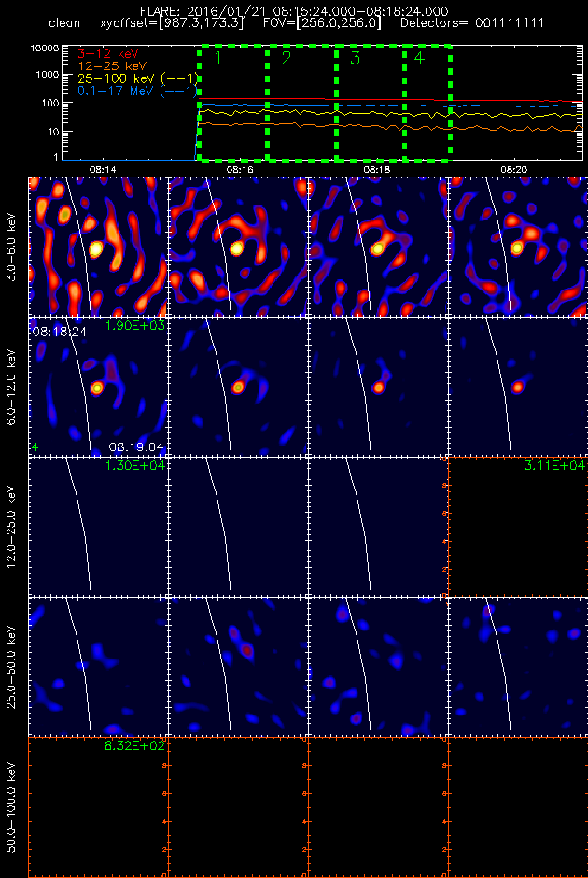Open the 25.0-50.0 keV image in first column
Viewport: 588px width, 878px height.
(x=98, y=666)
